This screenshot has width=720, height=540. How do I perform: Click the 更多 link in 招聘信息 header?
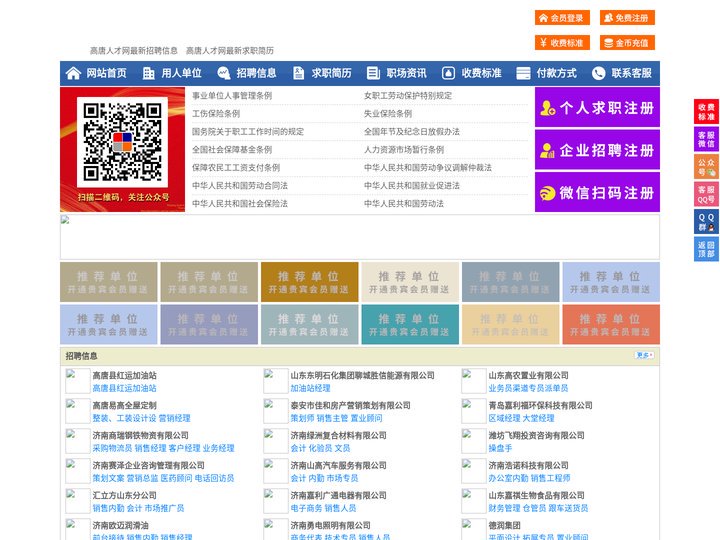(644, 355)
